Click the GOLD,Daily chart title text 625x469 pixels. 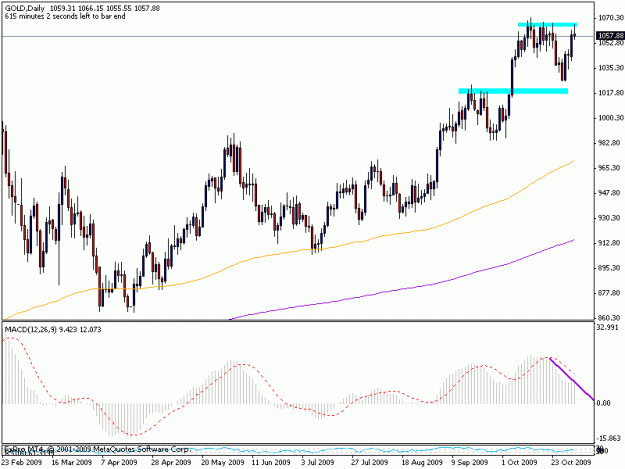(x=25, y=8)
